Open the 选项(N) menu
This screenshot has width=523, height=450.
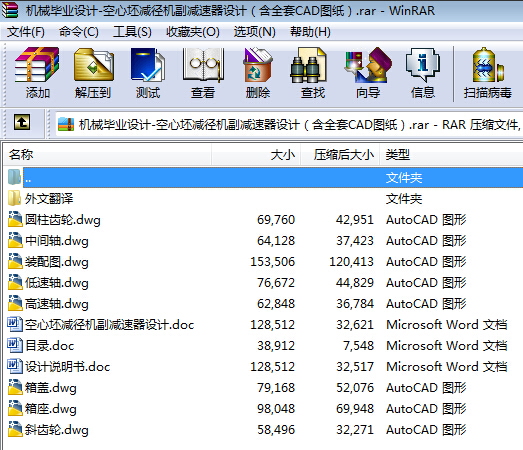pyautogui.click(x=254, y=32)
